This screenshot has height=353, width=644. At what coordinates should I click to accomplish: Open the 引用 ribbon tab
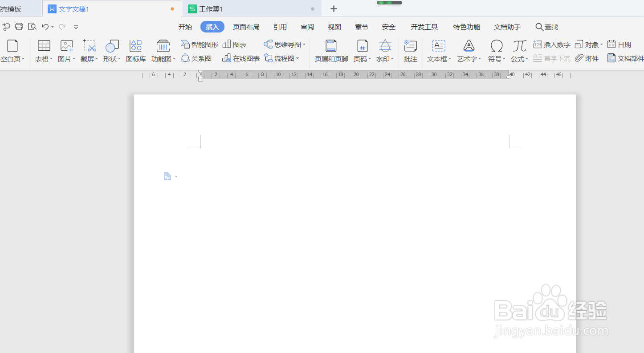click(280, 27)
